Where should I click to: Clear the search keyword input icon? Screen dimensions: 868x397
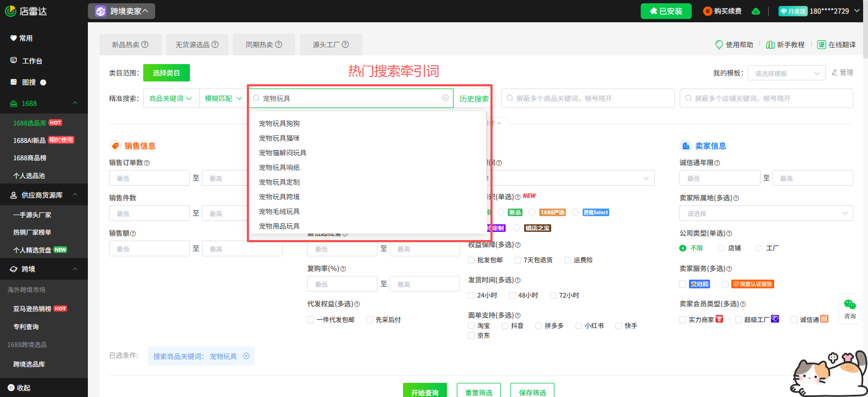point(445,98)
